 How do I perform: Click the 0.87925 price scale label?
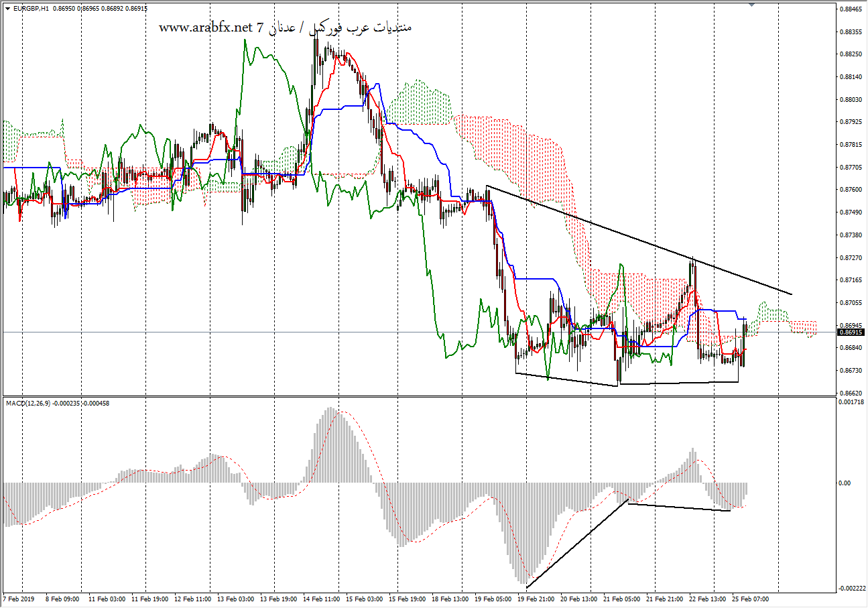(x=851, y=122)
